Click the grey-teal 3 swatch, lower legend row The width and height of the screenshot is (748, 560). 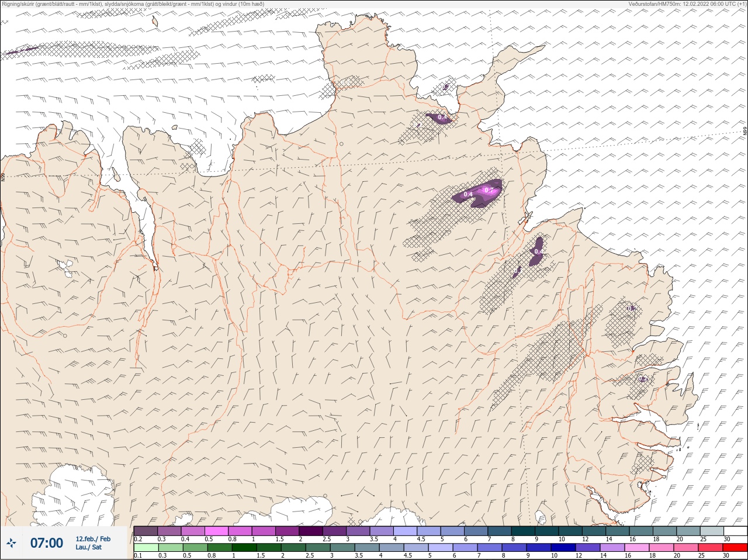click(341, 548)
